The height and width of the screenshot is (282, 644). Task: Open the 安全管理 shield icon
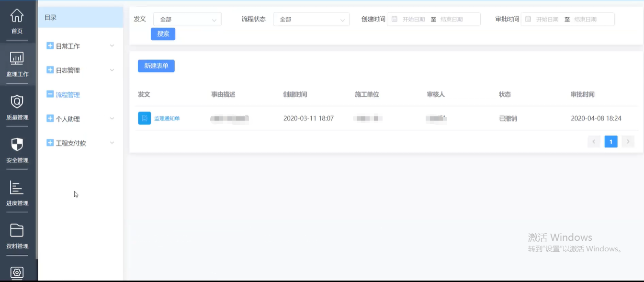(17, 145)
